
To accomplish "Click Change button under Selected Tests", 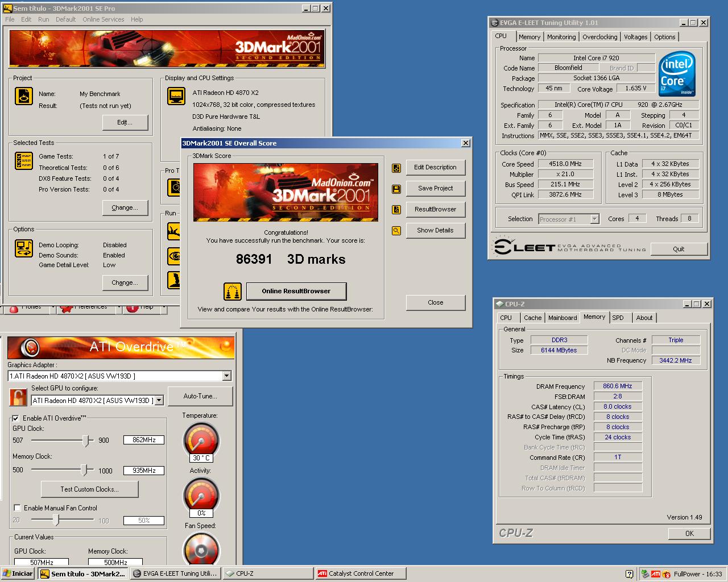I will pyautogui.click(x=125, y=207).
